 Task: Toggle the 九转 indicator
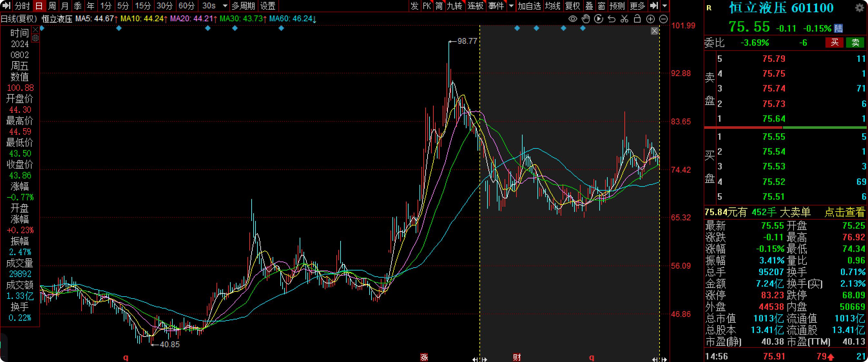pyautogui.click(x=455, y=6)
